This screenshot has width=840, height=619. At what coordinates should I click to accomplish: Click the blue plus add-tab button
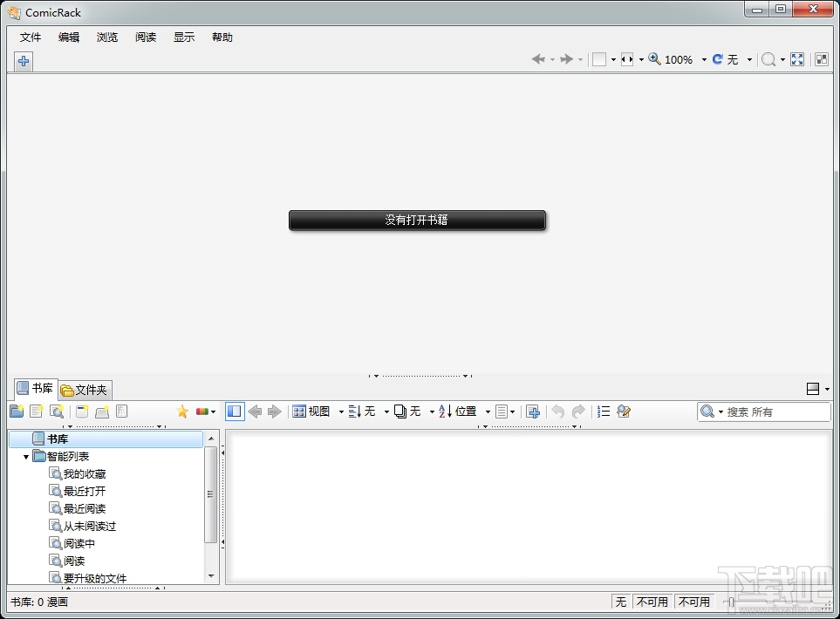(x=24, y=61)
